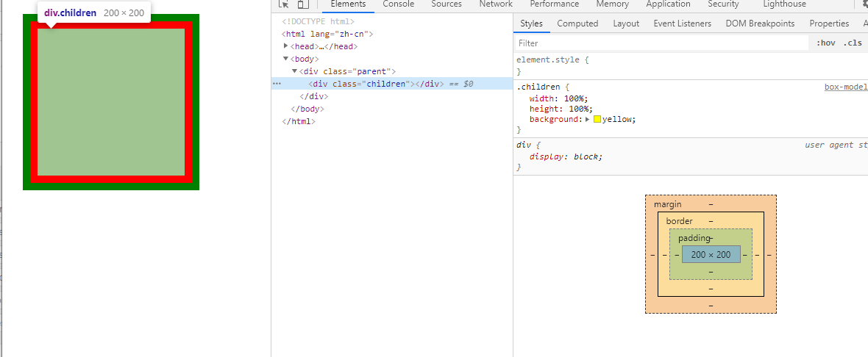Open the Application panel tab
The width and height of the screenshot is (868, 357).
668,4
